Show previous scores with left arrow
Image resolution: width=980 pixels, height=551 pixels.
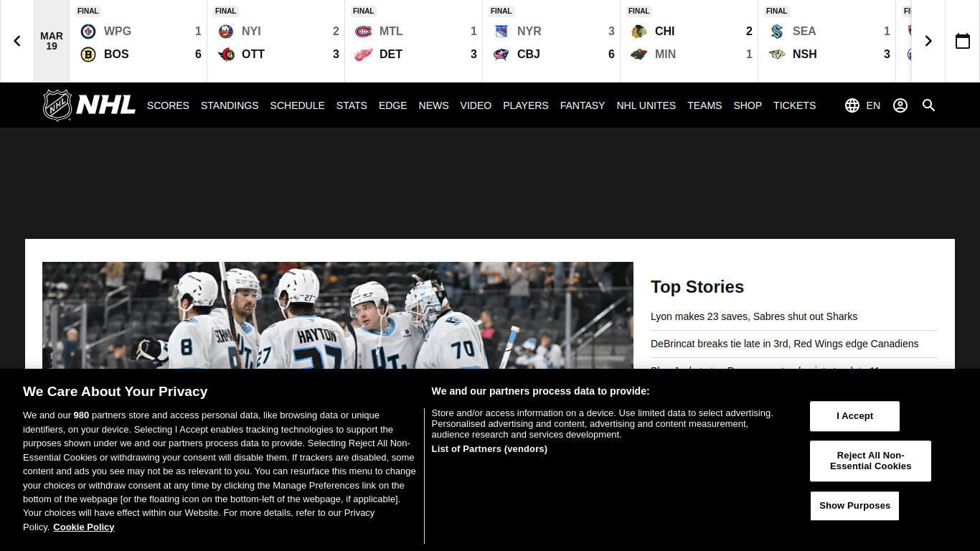pyautogui.click(x=17, y=41)
